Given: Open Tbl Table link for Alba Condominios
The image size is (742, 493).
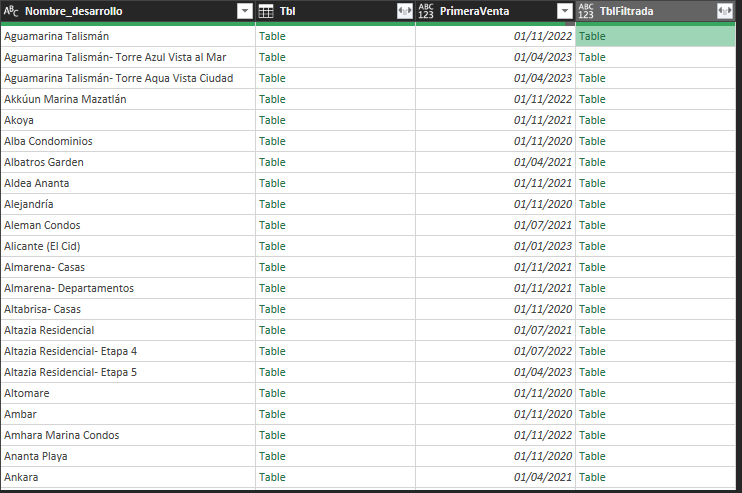Looking at the screenshot, I should click(x=272, y=141).
